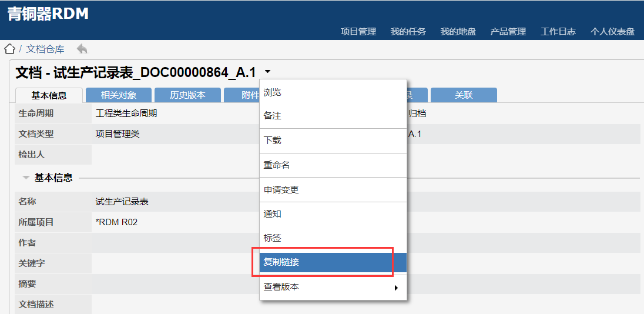Click 文档仓库 breadcrumb link
The image size is (644, 314).
click(x=45, y=49)
